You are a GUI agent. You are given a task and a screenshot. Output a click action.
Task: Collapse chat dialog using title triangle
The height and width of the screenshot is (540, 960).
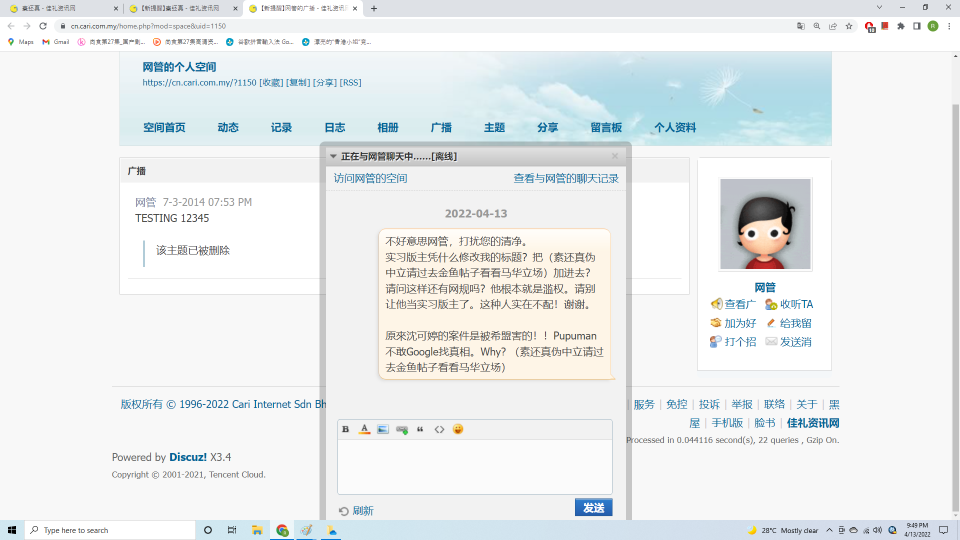tap(333, 157)
